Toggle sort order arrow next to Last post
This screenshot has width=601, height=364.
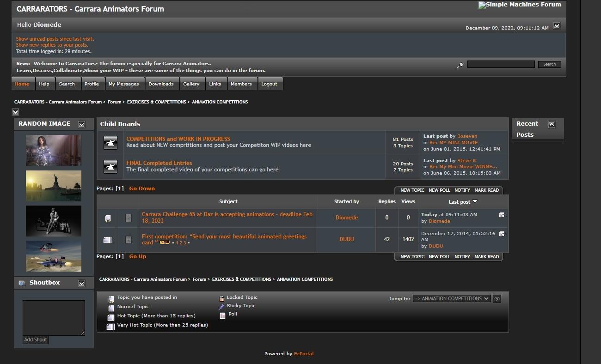[x=475, y=201]
